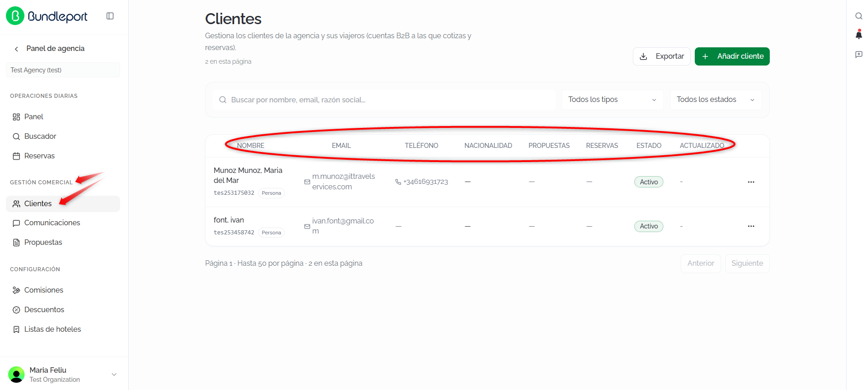Click the phone number +34616931723
This screenshot has height=390, width=868.
coord(426,182)
